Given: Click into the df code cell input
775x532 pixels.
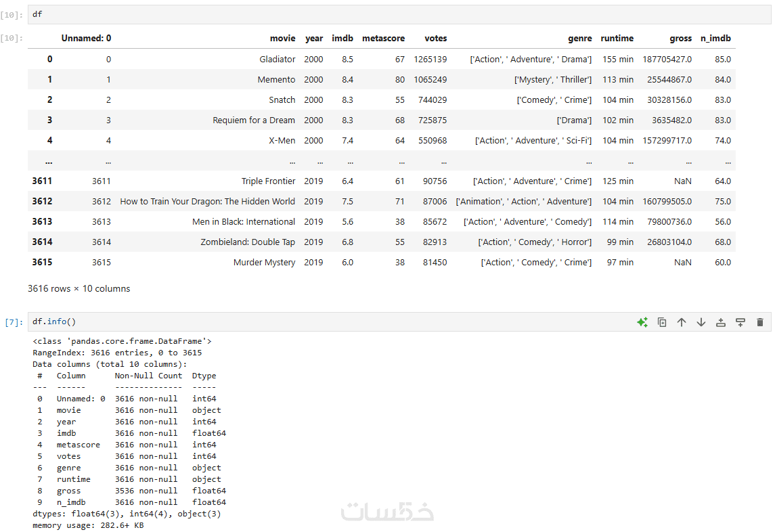Looking at the screenshot, I should pos(399,14).
